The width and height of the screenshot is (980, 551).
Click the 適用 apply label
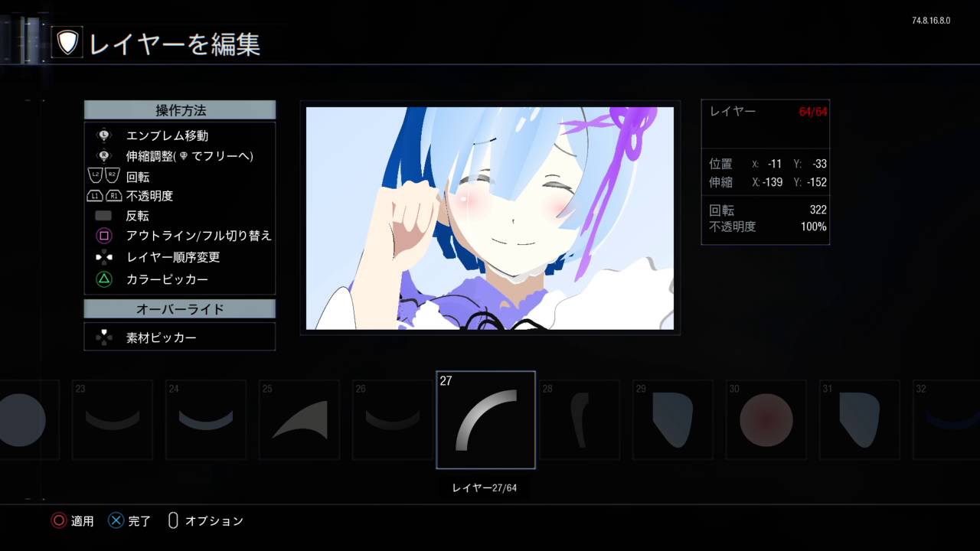(82, 521)
